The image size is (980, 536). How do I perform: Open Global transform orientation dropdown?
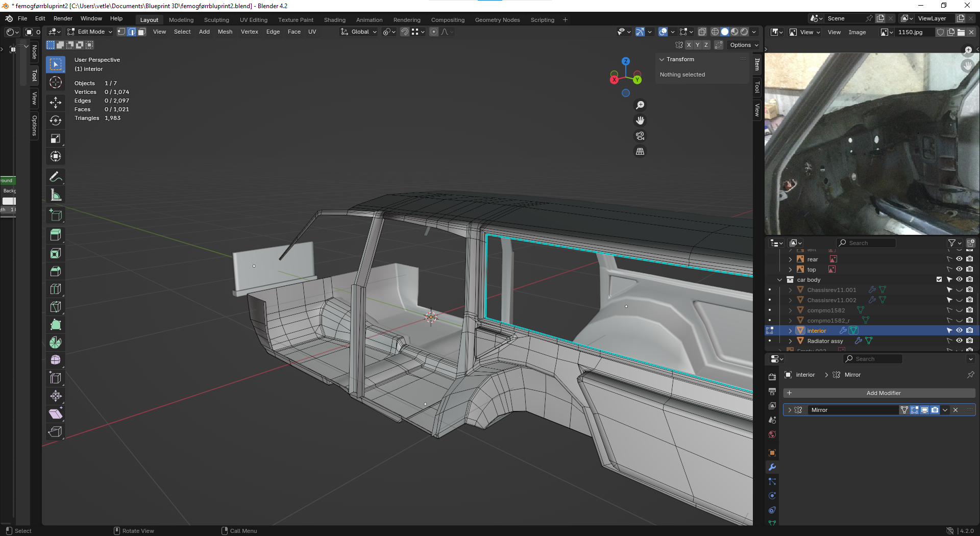(x=359, y=32)
